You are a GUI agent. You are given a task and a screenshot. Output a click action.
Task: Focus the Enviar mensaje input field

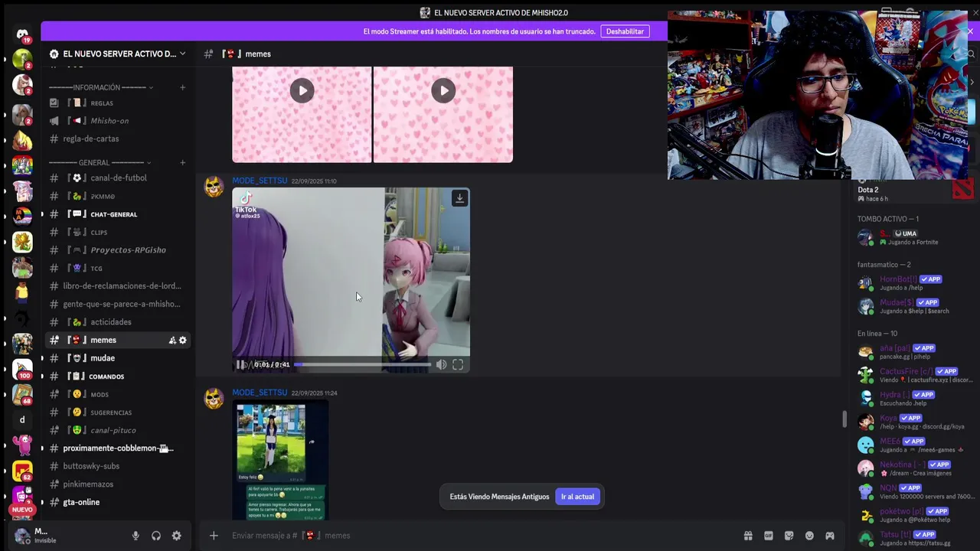482,536
